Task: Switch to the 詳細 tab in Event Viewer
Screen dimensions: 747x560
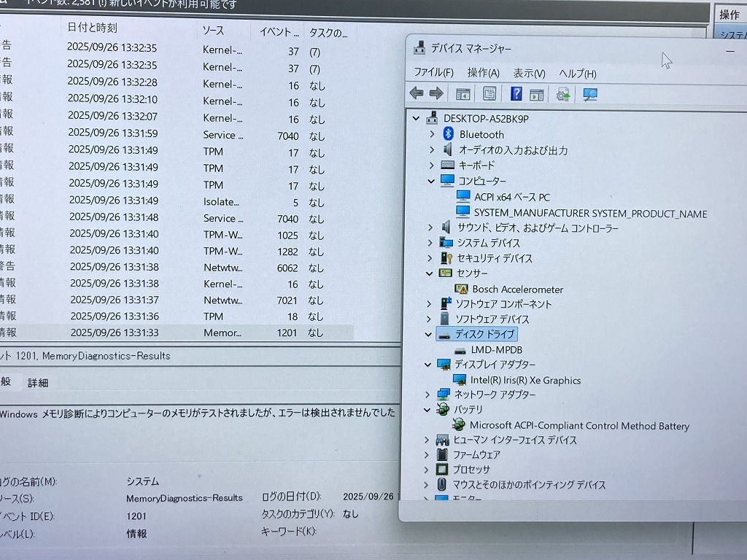Action: (x=38, y=383)
